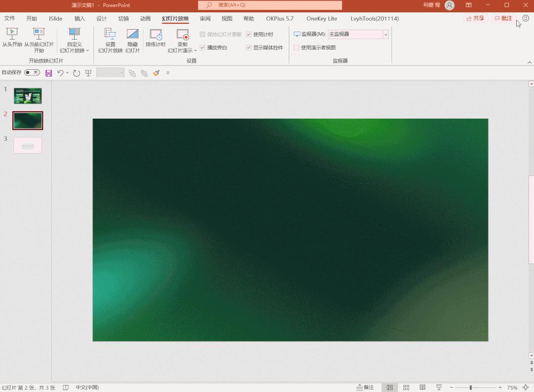Click the 共享 share button
534x392 pixels.
click(475, 18)
